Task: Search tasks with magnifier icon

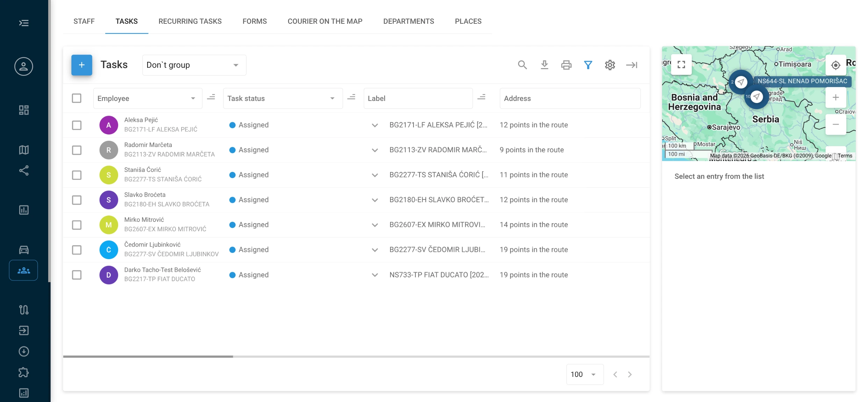Action: click(522, 65)
